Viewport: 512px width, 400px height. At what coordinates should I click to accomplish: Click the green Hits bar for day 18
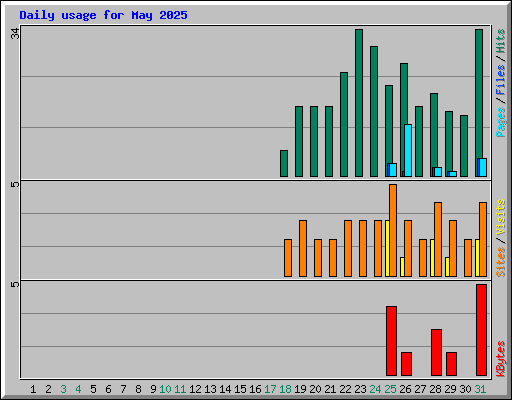click(x=284, y=163)
